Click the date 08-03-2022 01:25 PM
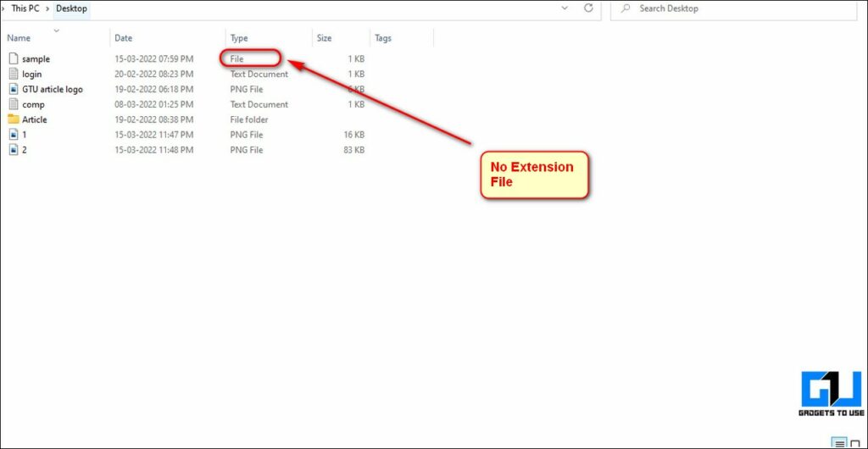 (154, 104)
